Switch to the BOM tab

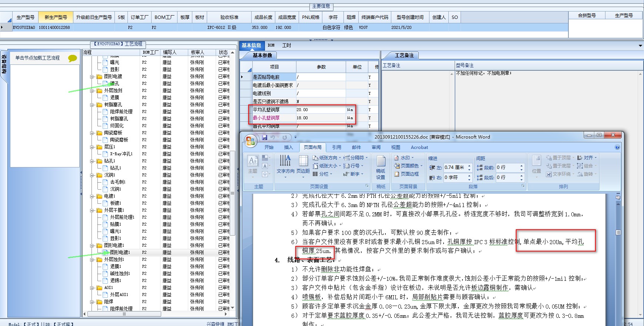(x=271, y=46)
